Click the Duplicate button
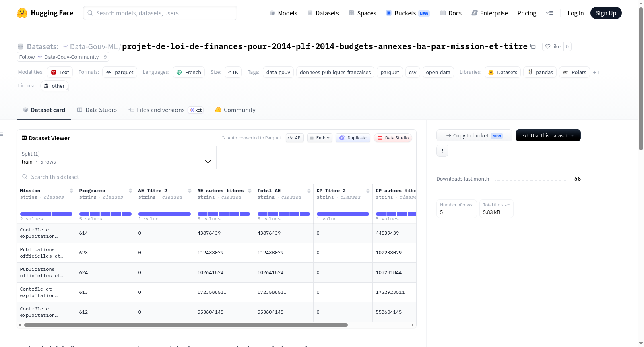 pos(353,138)
